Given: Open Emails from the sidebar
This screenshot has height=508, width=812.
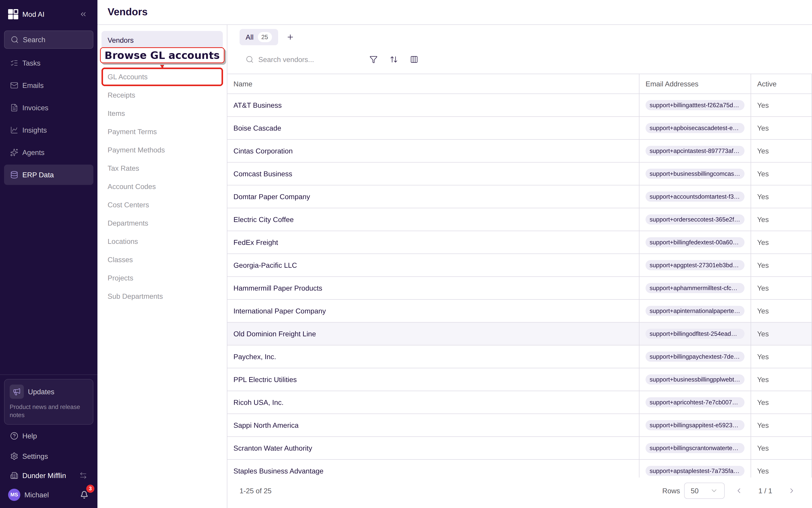Looking at the screenshot, I should (x=49, y=85).
